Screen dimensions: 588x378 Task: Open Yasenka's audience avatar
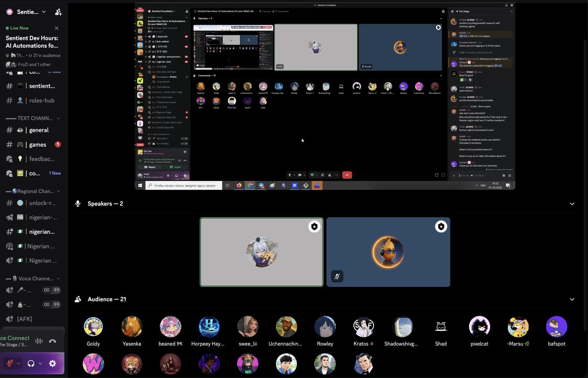tap(132, 327)
